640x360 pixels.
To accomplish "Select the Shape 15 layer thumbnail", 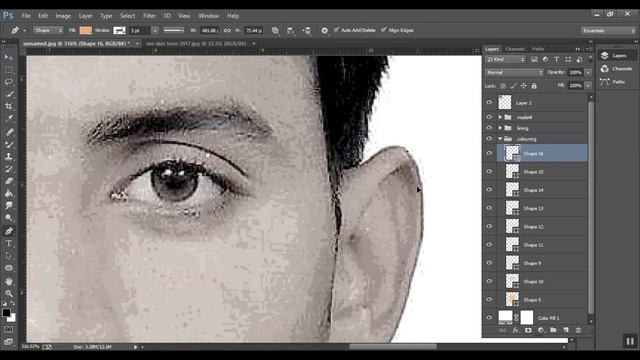I will point(512,171).
